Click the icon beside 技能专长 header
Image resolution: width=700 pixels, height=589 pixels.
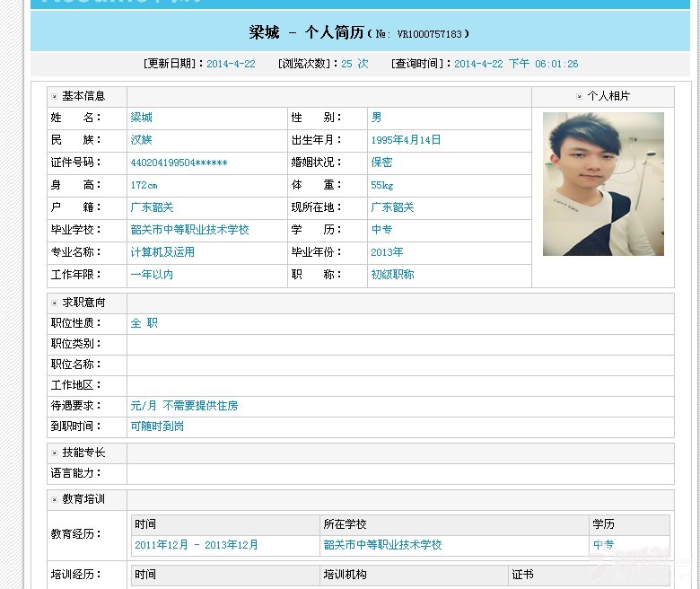[55, 453]
